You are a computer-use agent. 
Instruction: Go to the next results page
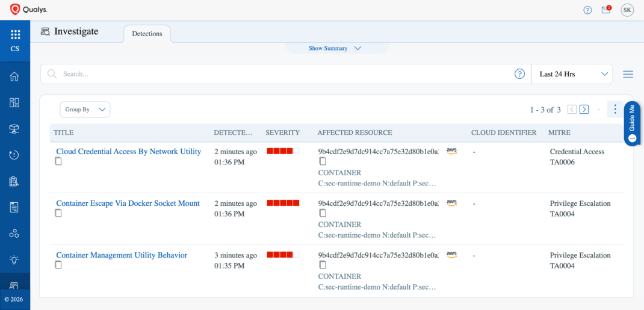point(584,109)
